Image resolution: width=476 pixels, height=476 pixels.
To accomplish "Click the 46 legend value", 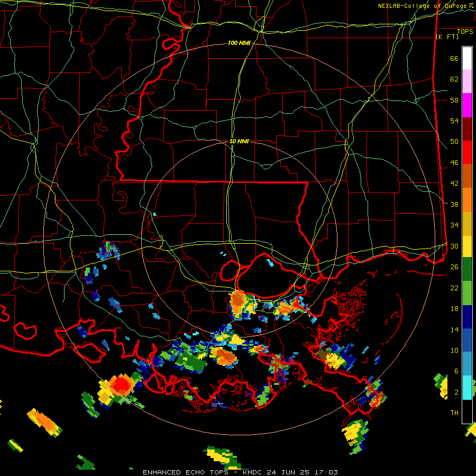I will click(454, 163).
